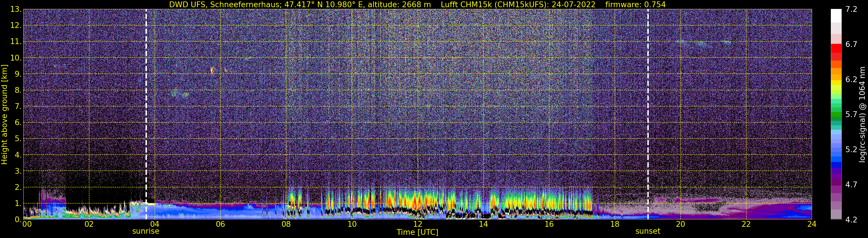Click the time axis tick '08'

point(286,224)
